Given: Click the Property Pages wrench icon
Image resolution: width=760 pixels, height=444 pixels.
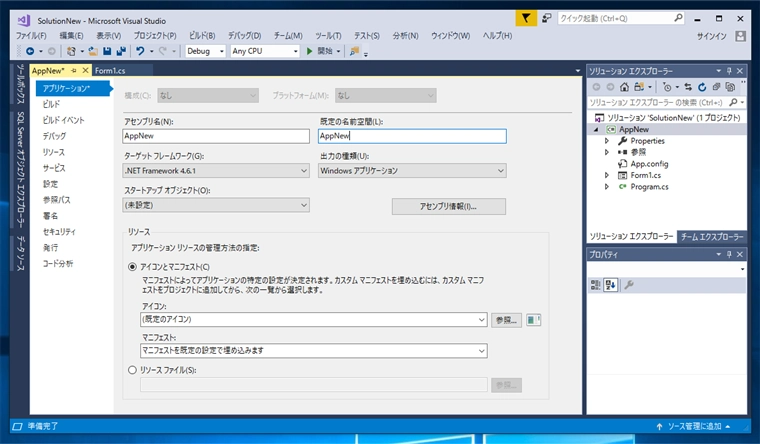Looking at the screenshot, I should coord(629,285).
